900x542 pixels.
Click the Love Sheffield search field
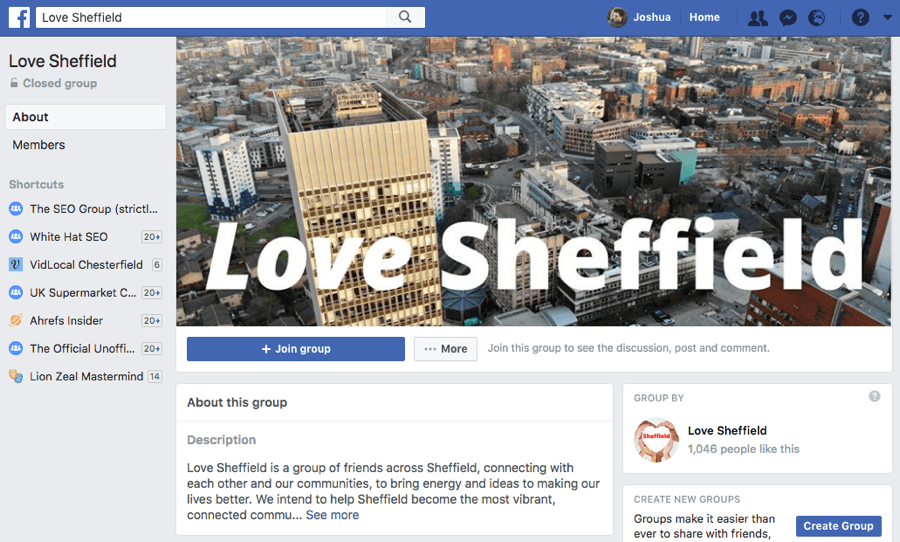[211, 17]
